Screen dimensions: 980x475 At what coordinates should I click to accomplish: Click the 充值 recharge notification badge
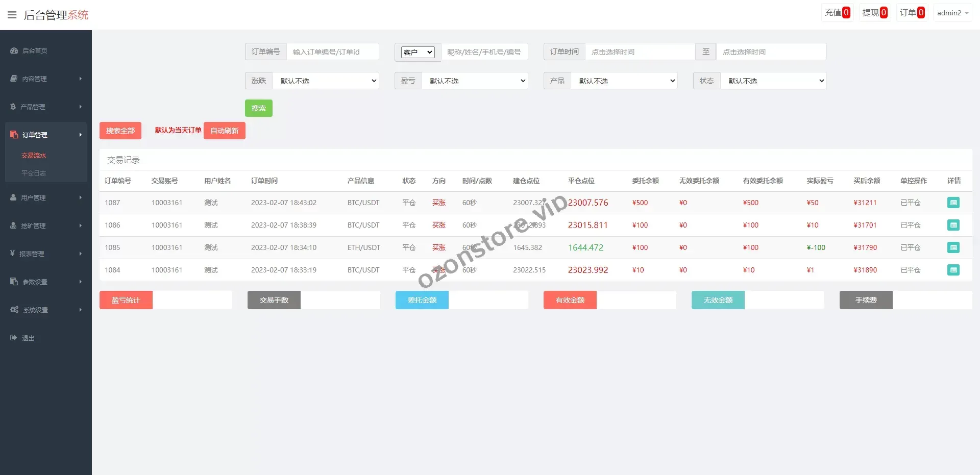tap(846, 13)
